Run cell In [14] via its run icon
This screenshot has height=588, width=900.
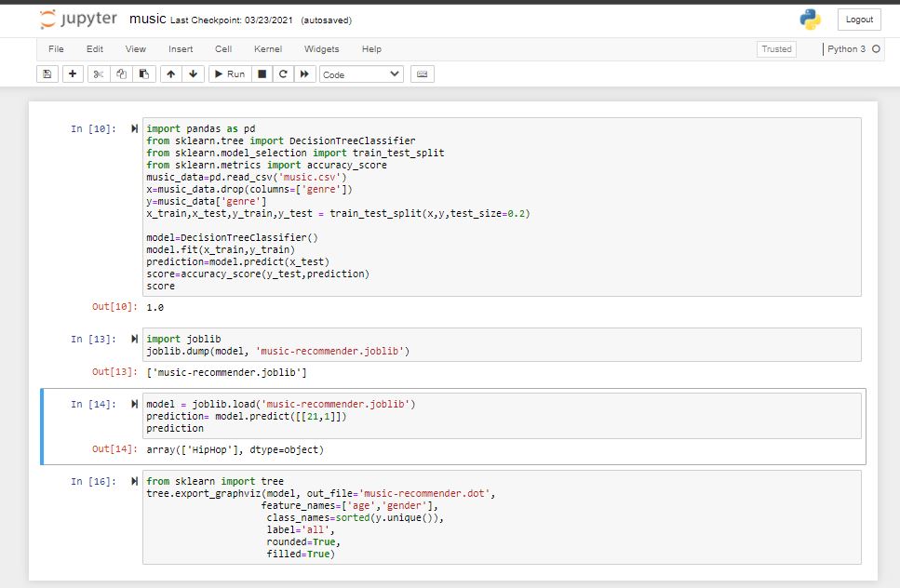click(x=134, y=404)
